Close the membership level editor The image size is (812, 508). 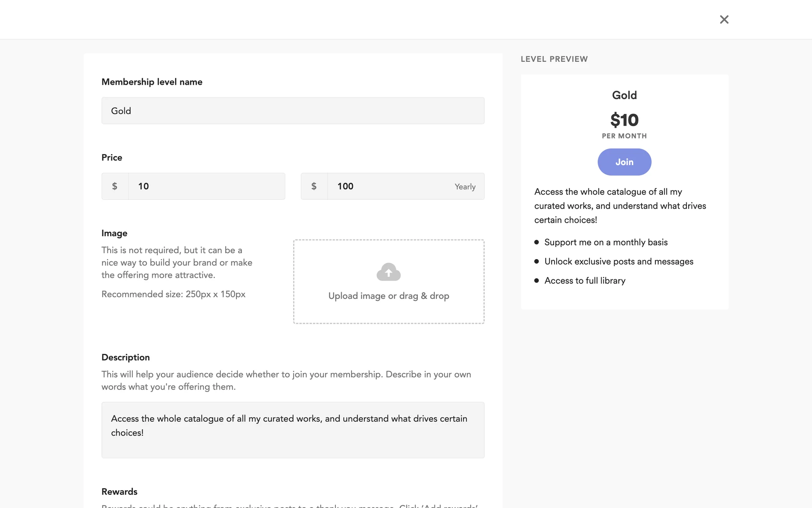pos(724,19)
